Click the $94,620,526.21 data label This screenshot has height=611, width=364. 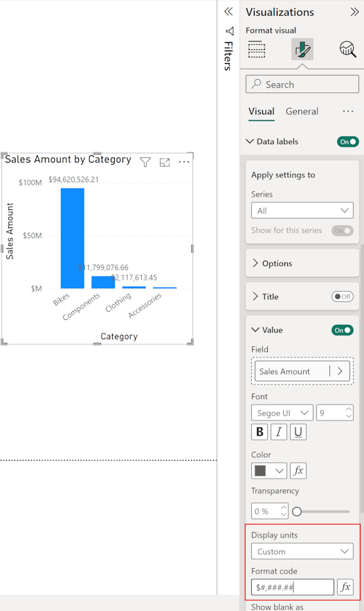tap(73, 179)
